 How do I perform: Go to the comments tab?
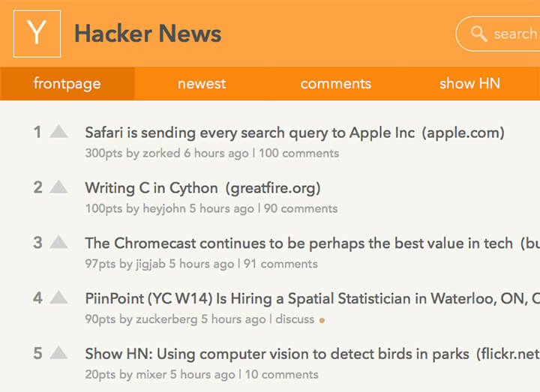(336, 84)
